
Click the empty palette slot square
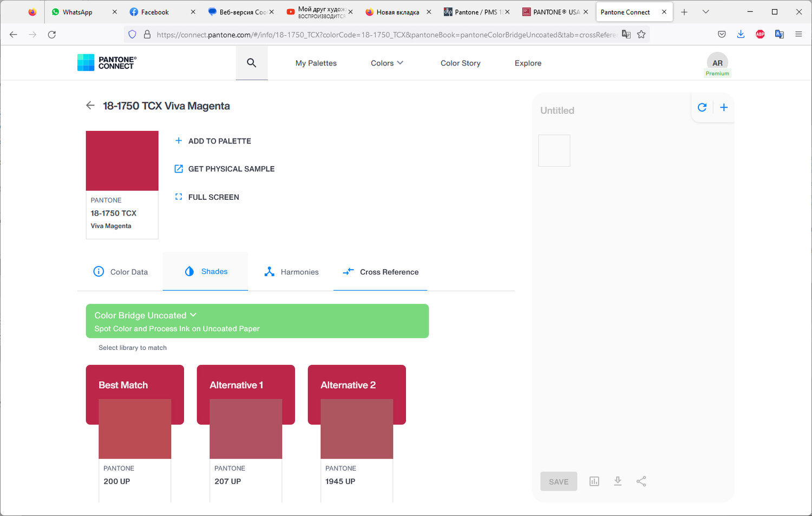point(554,151)
